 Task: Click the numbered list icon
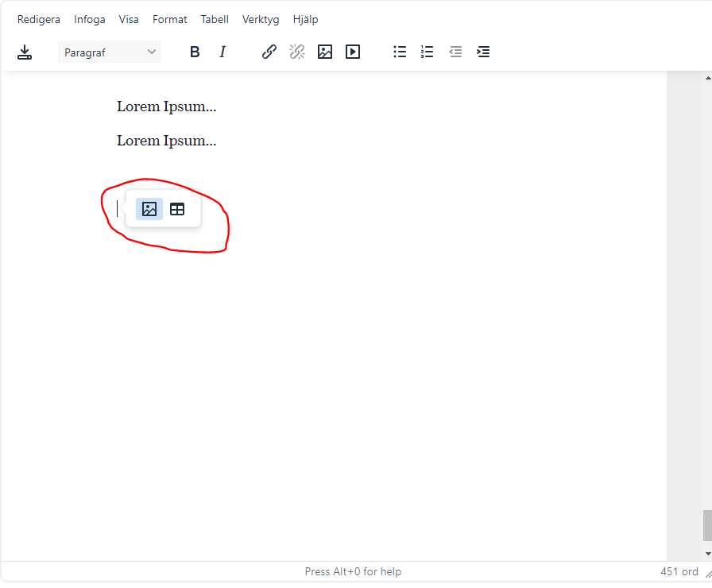tap(428, 52)
